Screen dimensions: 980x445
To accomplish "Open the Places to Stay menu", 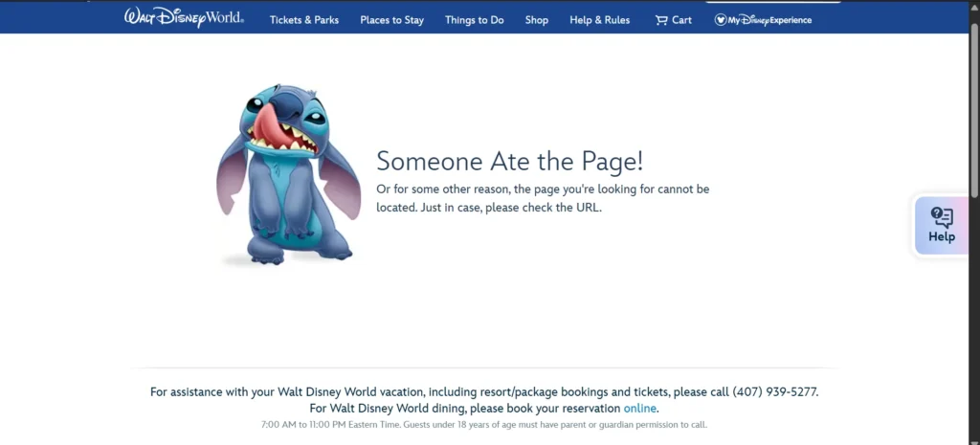I will pyautogui.click(x=391, y=20).
